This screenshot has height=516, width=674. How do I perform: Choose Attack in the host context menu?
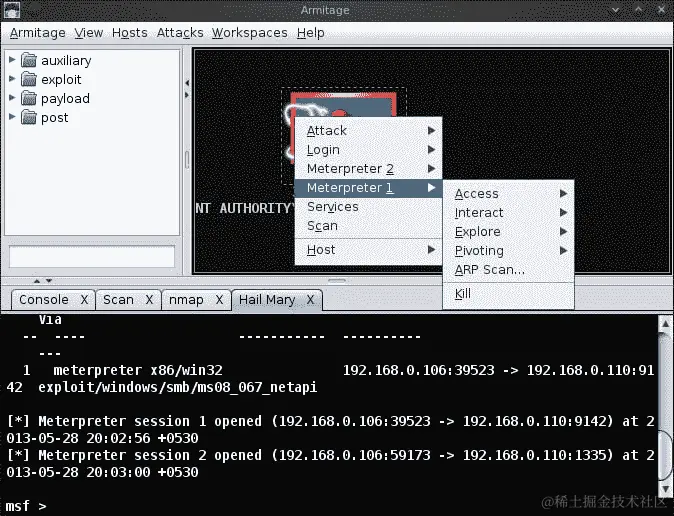pyautogui.click(x=368, y=130)
